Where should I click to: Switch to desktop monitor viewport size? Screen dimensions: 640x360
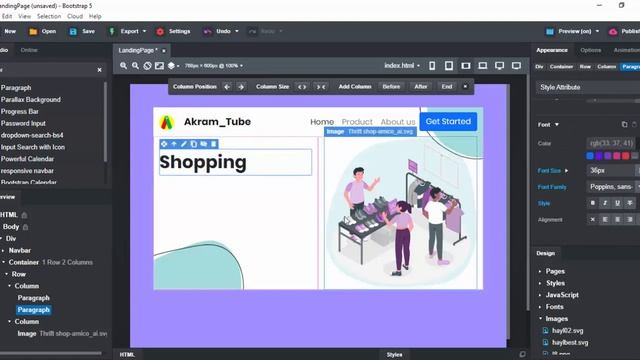499,66
